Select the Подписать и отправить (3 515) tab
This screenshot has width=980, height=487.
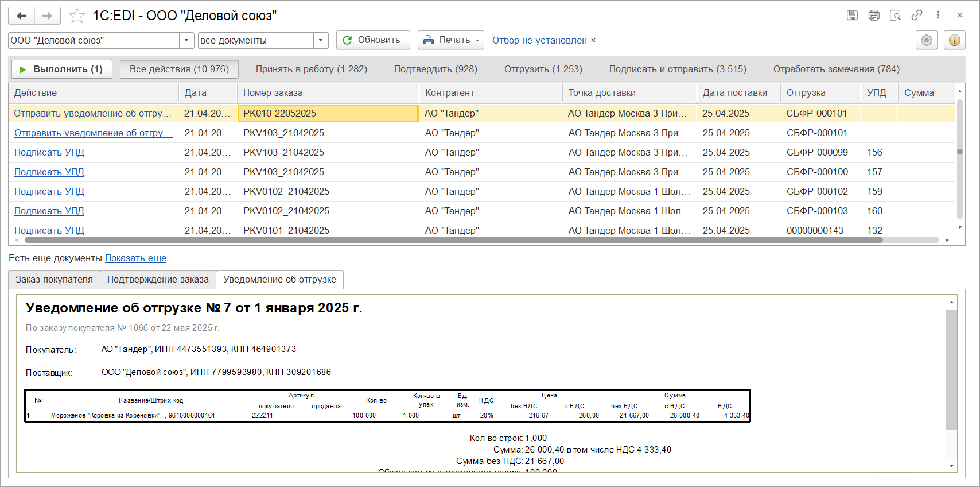678,69
